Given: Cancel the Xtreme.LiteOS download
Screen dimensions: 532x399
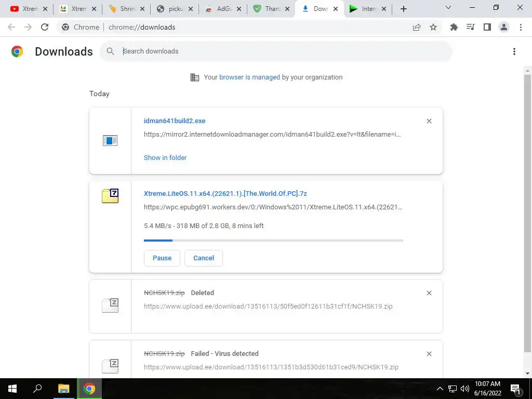Looking at the screenshot, I should click(x=204, y=258).
